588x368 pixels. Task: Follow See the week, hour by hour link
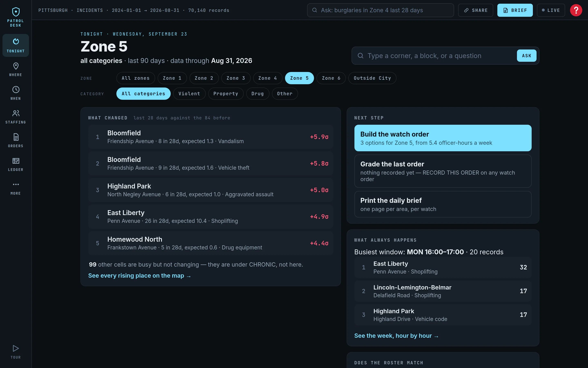pyautogui.click(x=396, y=336)
